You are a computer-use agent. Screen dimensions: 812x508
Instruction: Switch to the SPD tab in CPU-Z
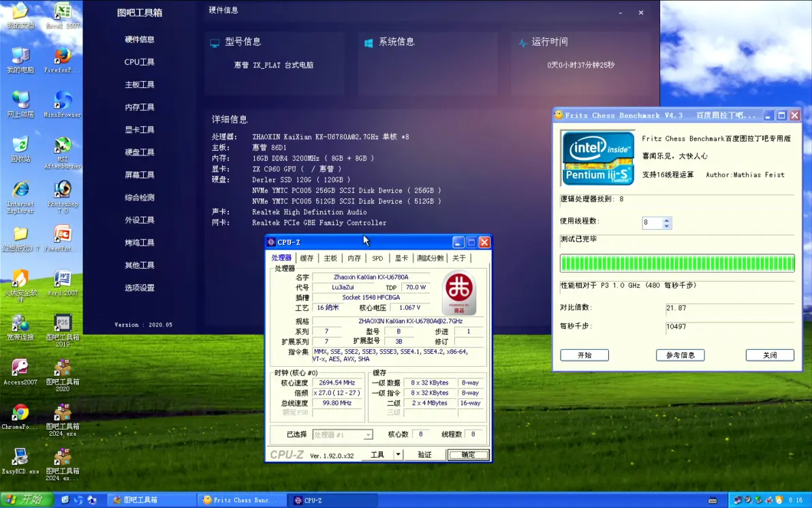[x=377, y=258]
